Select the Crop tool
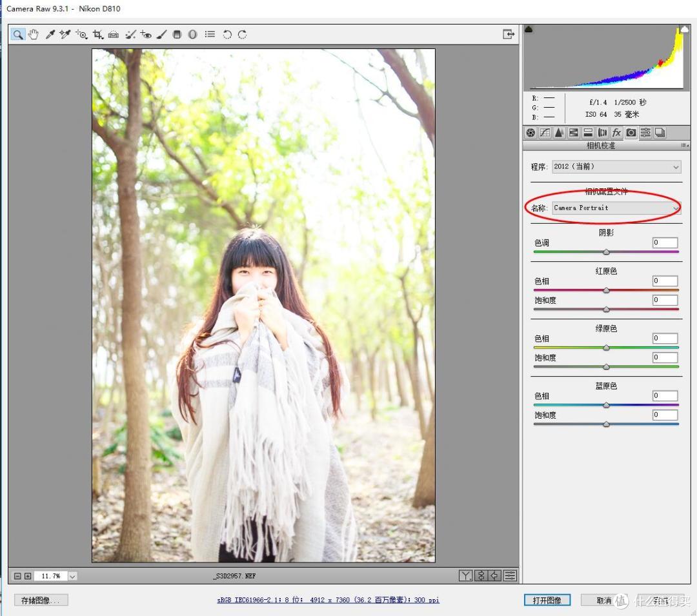This screenshot has height=616, width=697. click(98, 35)
